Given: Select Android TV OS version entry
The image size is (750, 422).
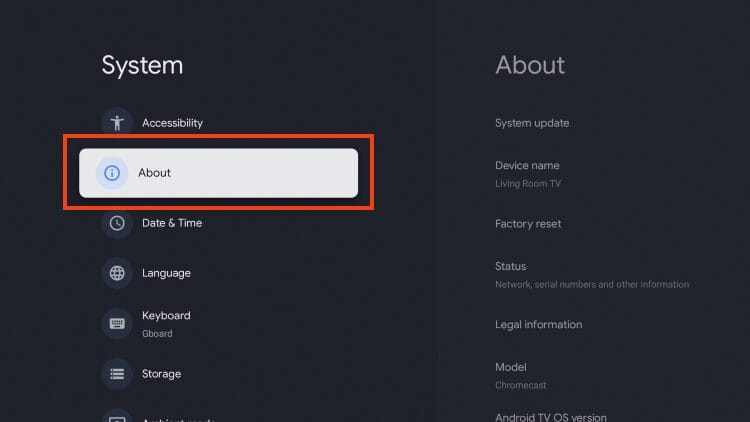Looking at the screenshot, I should click(550, 417).
